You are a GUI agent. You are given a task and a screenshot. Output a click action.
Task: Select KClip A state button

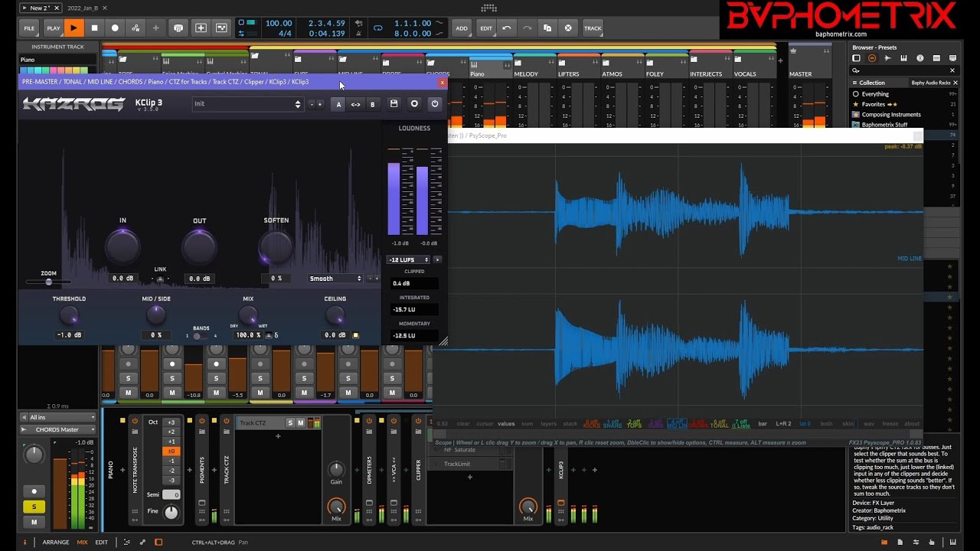(x=338, y=104)
